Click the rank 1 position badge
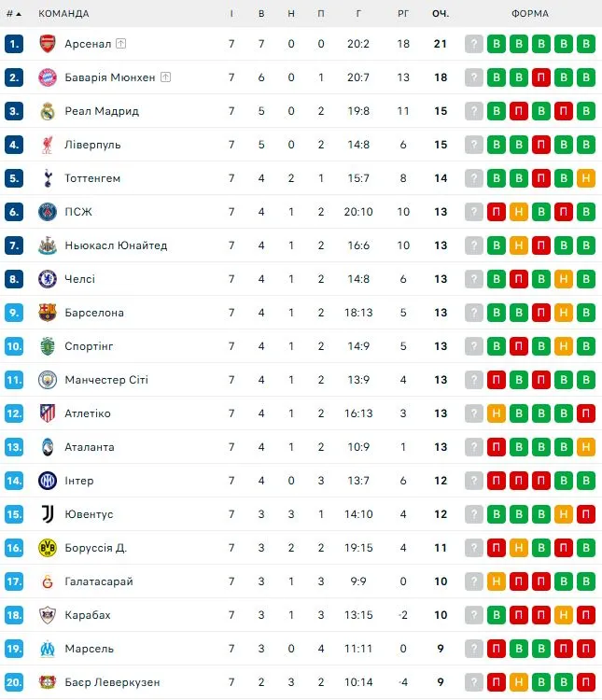The width and height of the screenshot is (602, 700). click(14, 44)
